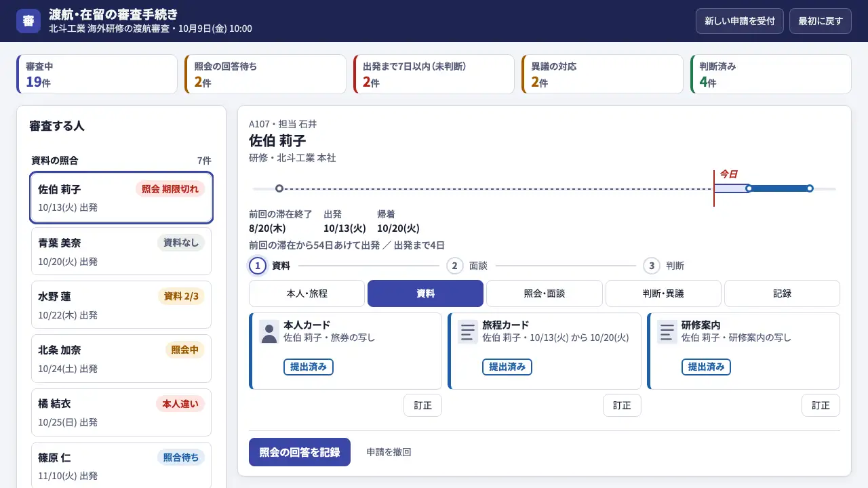The height and width of the screenshot is (488, 868).
Task: Click the 審 app logo icon
Action: pos(28,21)
